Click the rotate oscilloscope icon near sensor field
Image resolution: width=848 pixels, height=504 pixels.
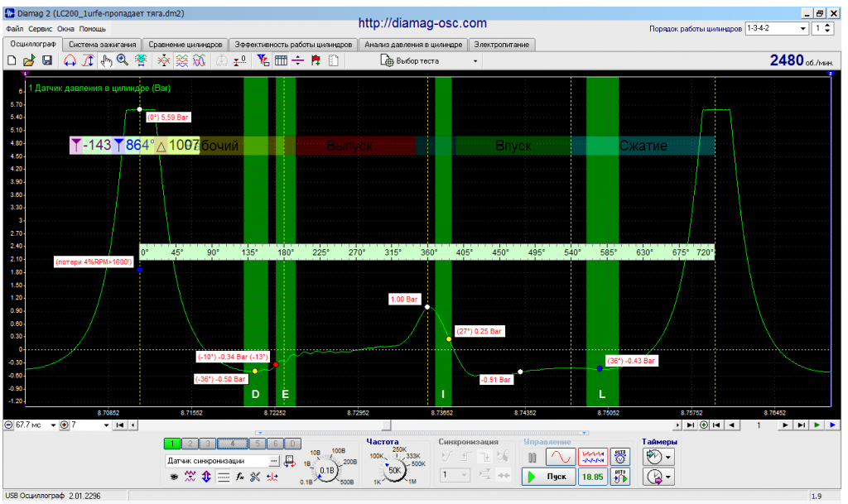[x=290, y=461]
